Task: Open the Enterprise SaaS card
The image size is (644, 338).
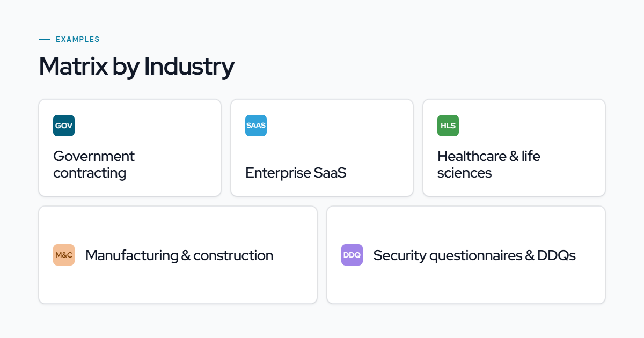Action: pyautogui.click(x=322, y=148)
